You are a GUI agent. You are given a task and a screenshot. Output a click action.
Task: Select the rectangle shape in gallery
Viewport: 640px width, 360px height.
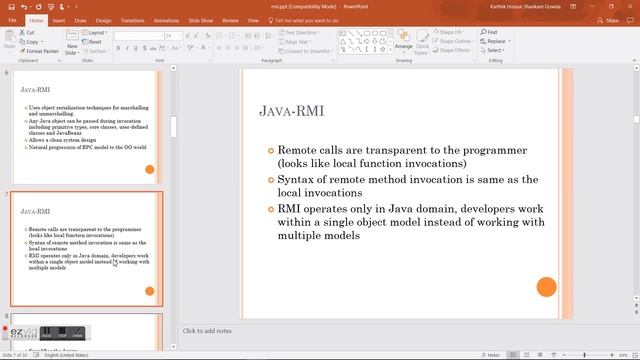tap(367, 33)
